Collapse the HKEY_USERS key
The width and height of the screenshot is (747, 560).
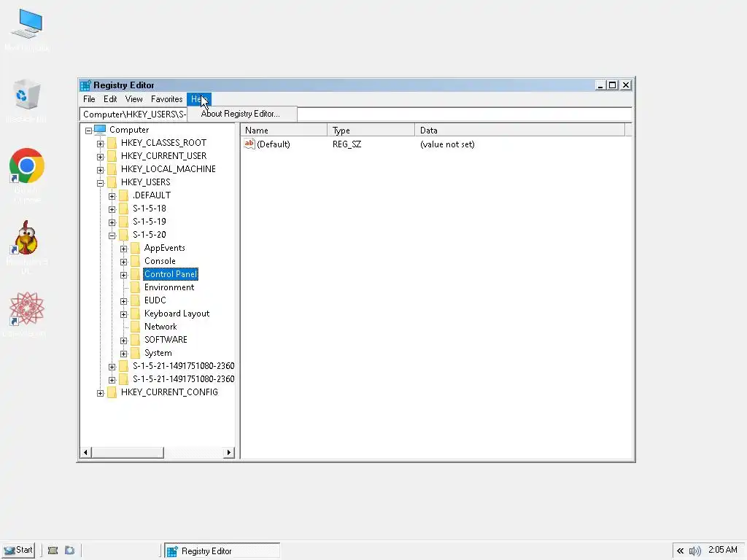100,183
